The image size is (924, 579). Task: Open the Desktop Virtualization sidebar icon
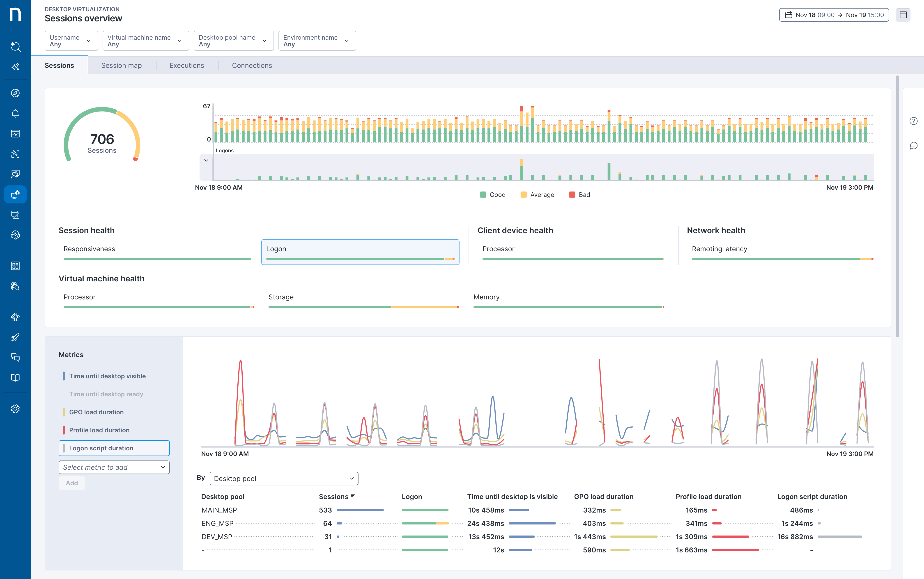coord(15,194)
